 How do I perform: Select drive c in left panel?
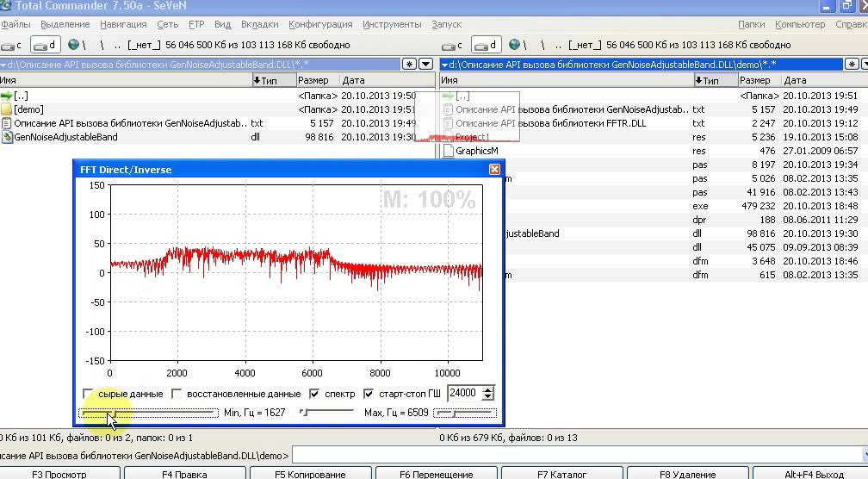tap(12, 45)
